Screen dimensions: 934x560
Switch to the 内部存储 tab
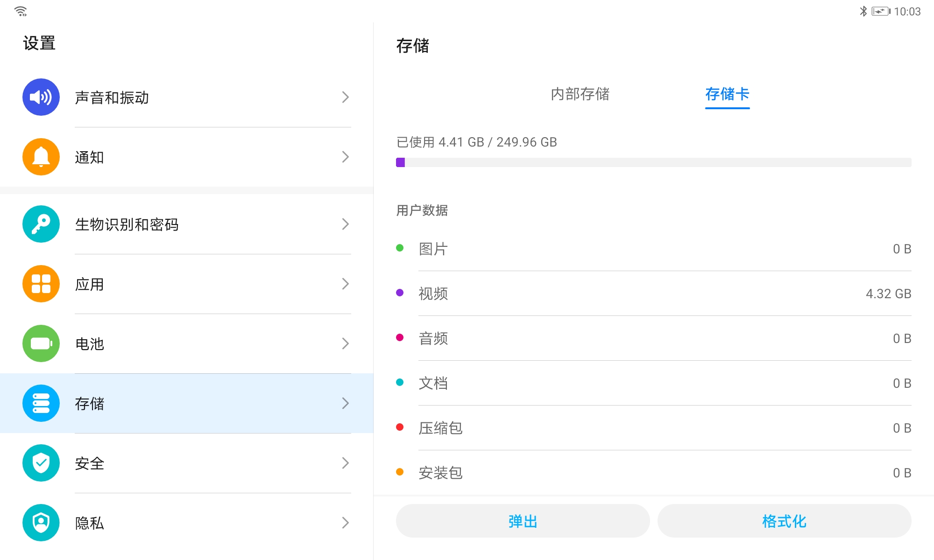click(580, 94)
